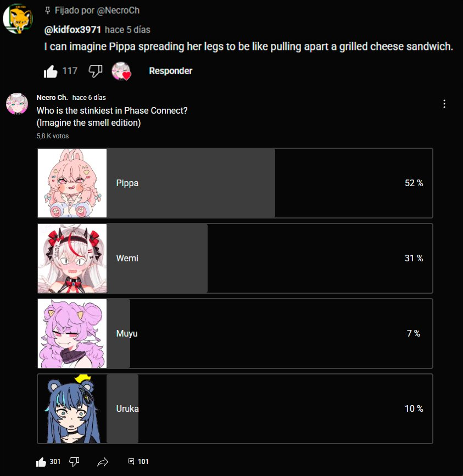Open the 101 comments on post
The width and height of the screenshot is (463, 476).
coord(138,462)
